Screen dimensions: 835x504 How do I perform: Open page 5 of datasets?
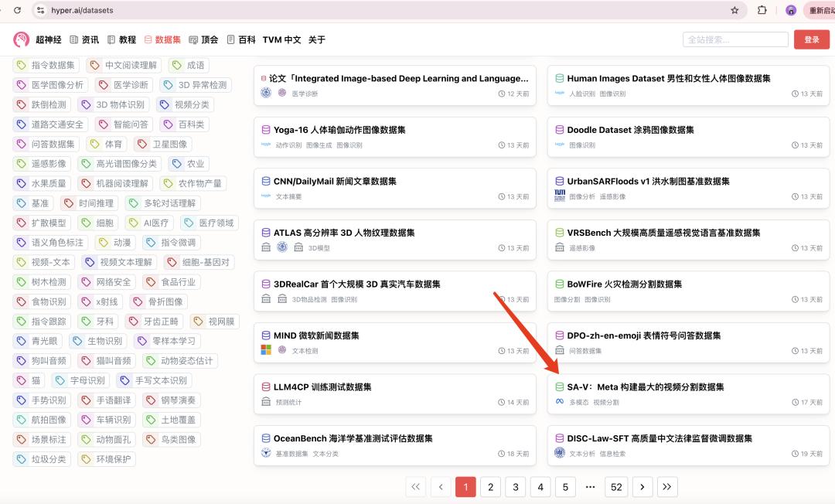tap(565, 486)
